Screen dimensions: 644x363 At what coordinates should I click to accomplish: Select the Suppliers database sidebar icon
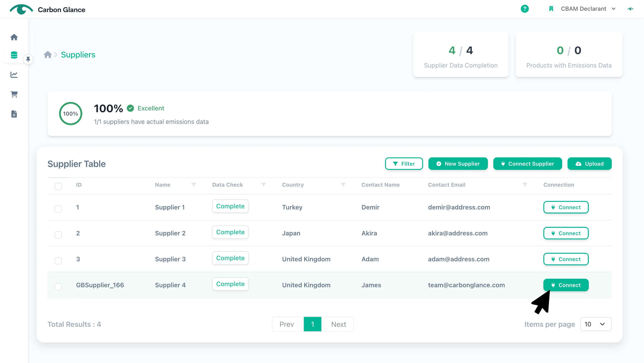tap(14, 55)
